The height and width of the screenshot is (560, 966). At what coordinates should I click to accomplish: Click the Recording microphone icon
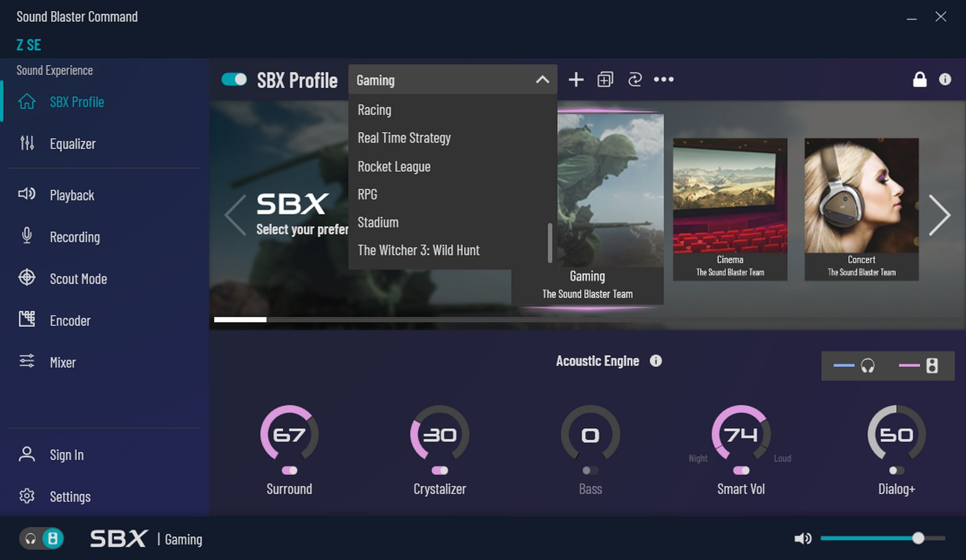tap(26, 236)
